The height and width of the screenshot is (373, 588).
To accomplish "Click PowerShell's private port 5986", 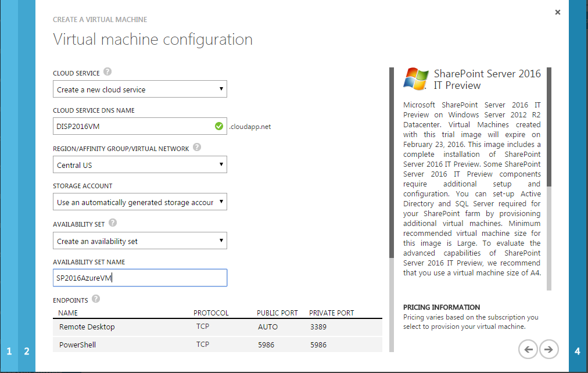I will point(318,345).
